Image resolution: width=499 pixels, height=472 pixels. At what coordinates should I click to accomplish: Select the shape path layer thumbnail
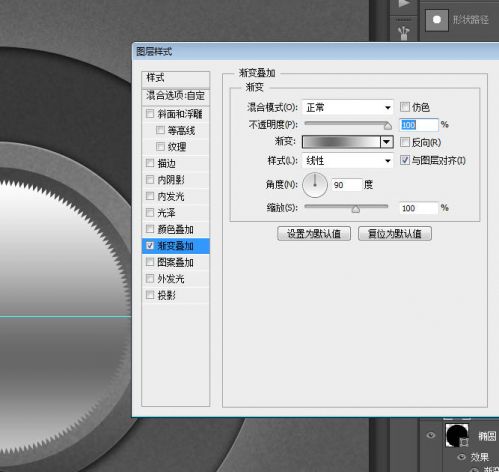coord(437,20)
